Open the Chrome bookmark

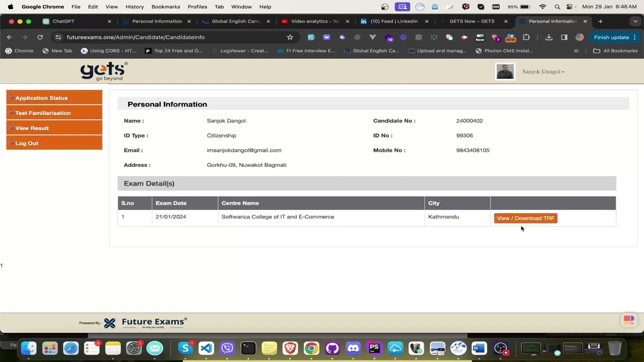pos(19,51)
